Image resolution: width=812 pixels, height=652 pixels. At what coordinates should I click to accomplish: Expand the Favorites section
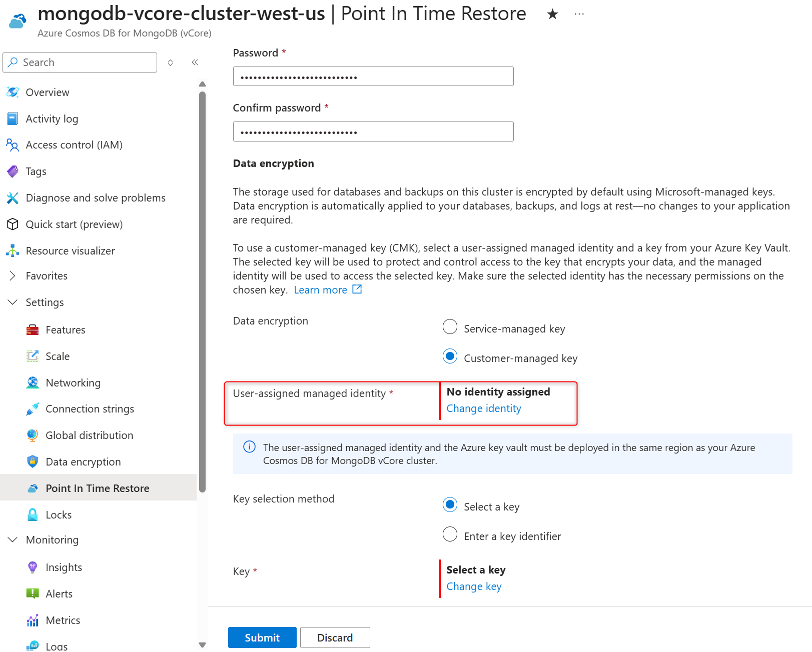click(13, 276)
